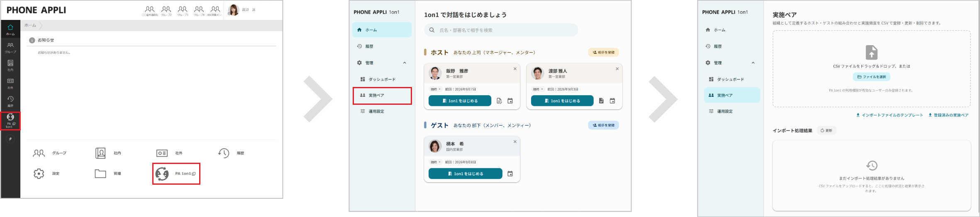Open PA 1on1 in the dark sidebar
This screenshot has height=217, width=980.
tap(10, 121)
